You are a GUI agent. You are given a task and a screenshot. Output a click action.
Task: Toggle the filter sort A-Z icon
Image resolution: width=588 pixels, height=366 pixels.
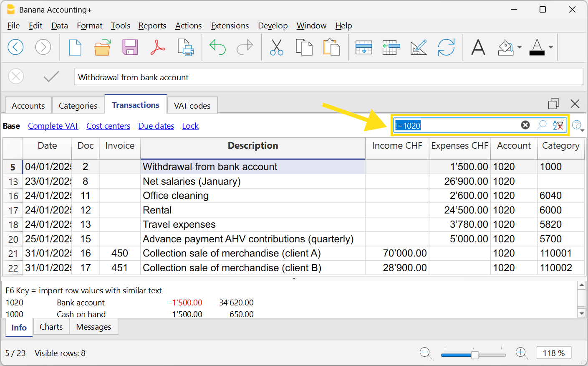(x=558, y=125)
